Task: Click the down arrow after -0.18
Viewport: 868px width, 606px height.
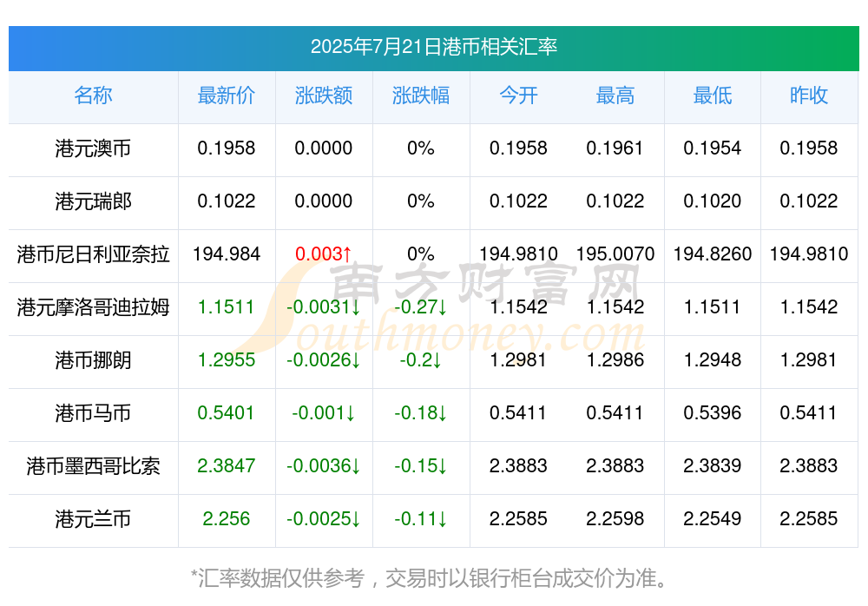Action: tap(443, 413)
